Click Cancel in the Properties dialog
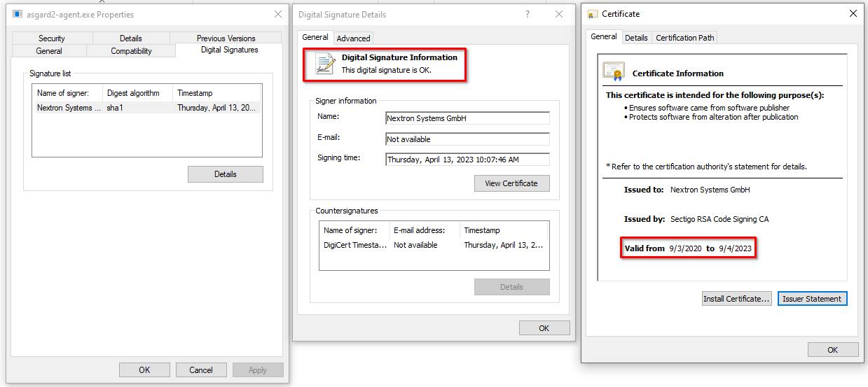This screenshot has height=387, width=868. point(201,370)
